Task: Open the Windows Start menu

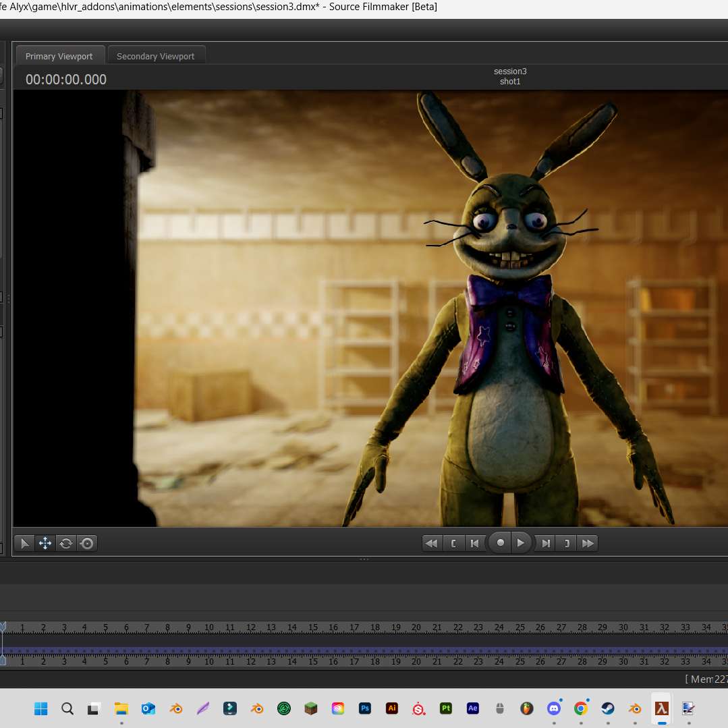Action: click(x=41, y=708)
